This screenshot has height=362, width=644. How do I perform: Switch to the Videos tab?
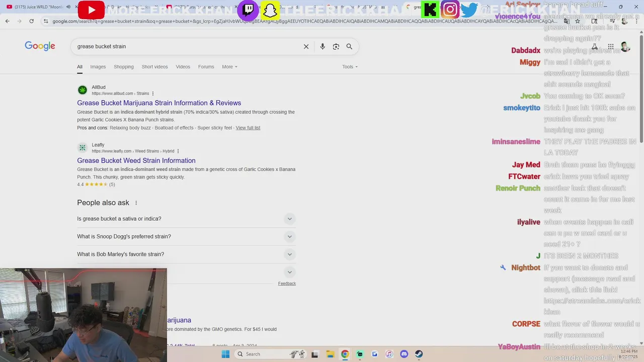183,67
